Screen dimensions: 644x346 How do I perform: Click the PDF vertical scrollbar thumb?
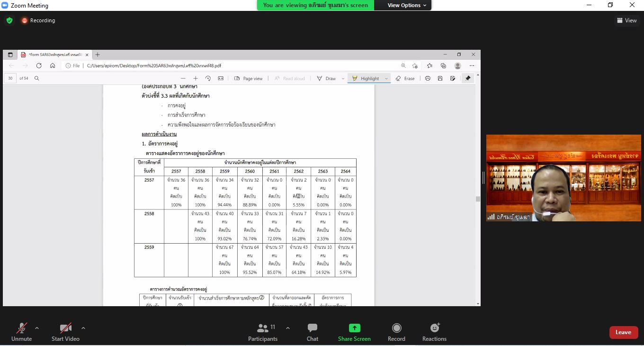[478, 199]
